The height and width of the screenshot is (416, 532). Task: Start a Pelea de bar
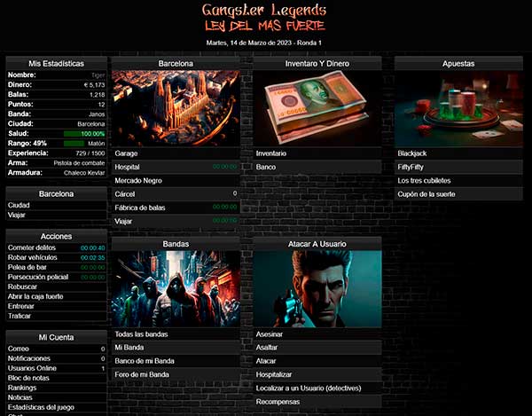tap(57, 267)
